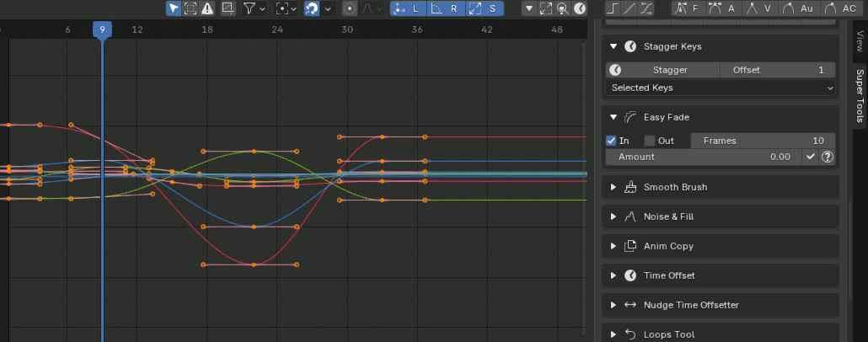This screenshot has height=342, width=868.
Task: Collapse the Stagger Keys panel
Action: (x=613, y=46)
